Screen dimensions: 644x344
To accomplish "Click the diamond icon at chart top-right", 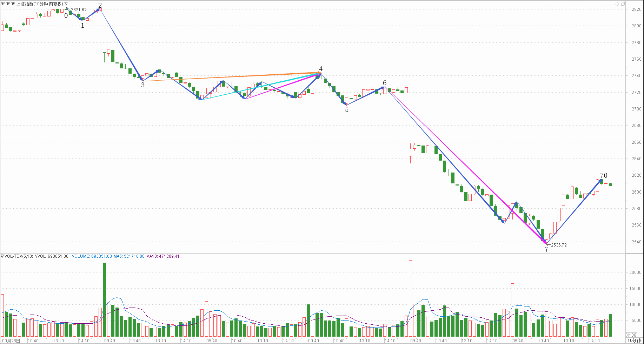I will tap(617, 4).
